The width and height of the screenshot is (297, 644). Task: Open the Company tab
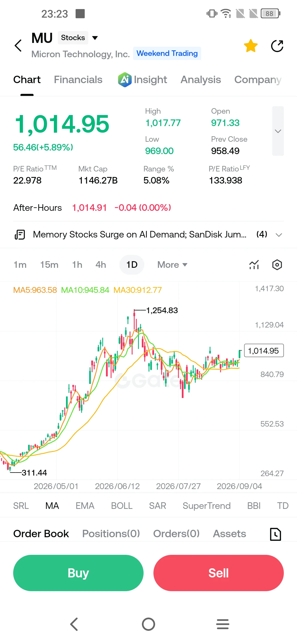click(258, 80)
